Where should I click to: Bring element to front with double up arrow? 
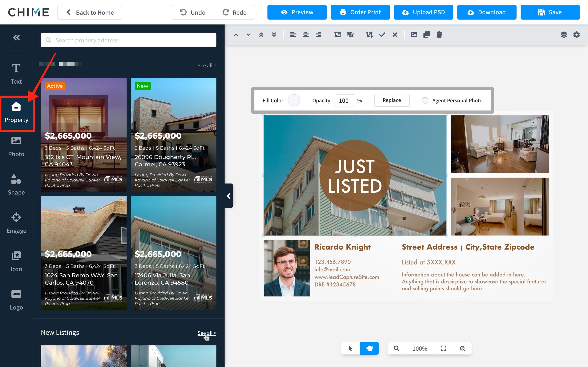click(x=261, y=35)
